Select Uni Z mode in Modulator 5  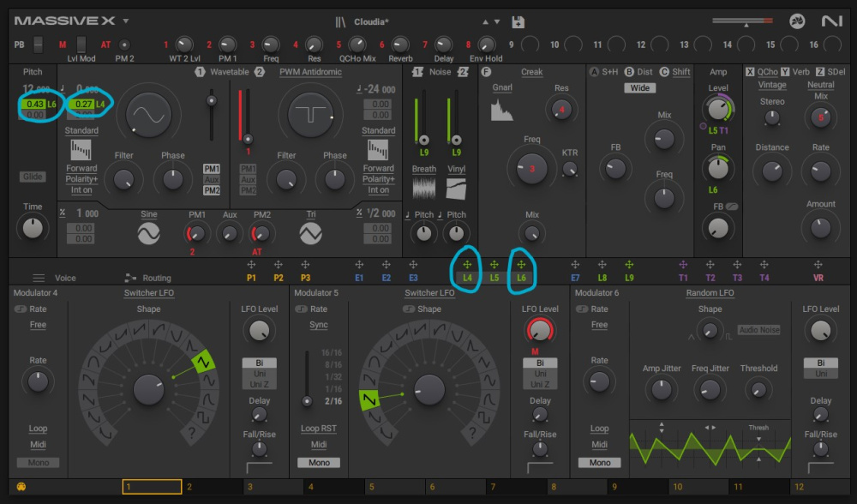(x=540, y=384)
